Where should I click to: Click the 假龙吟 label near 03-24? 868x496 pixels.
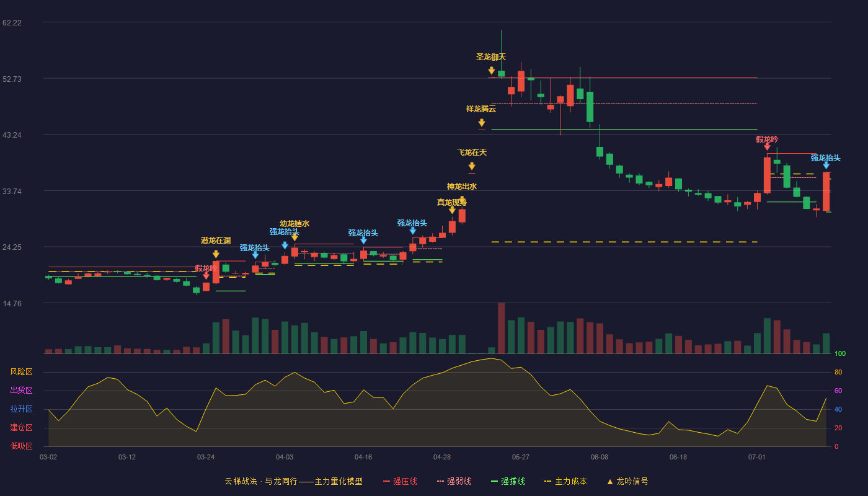(206, 268)
